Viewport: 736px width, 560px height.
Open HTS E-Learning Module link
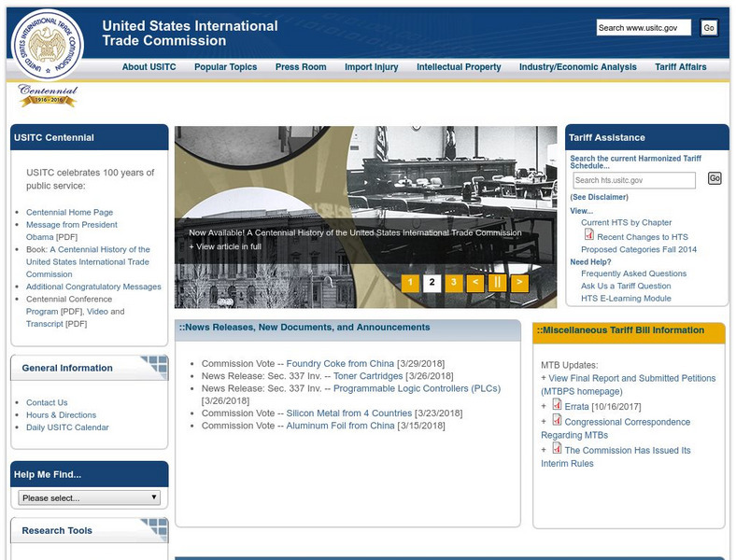(x=626, y=299)
